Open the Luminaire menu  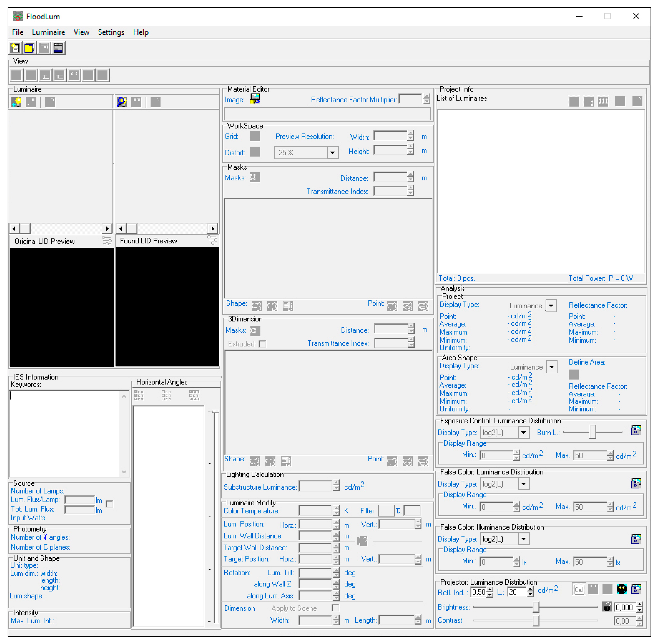[x=48, y=32]
